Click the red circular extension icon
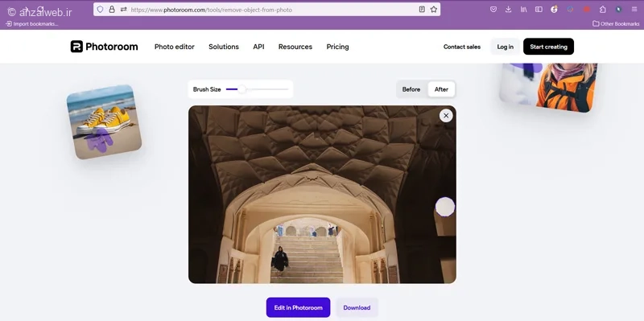 pyautogui.click(x=587, y=9)
